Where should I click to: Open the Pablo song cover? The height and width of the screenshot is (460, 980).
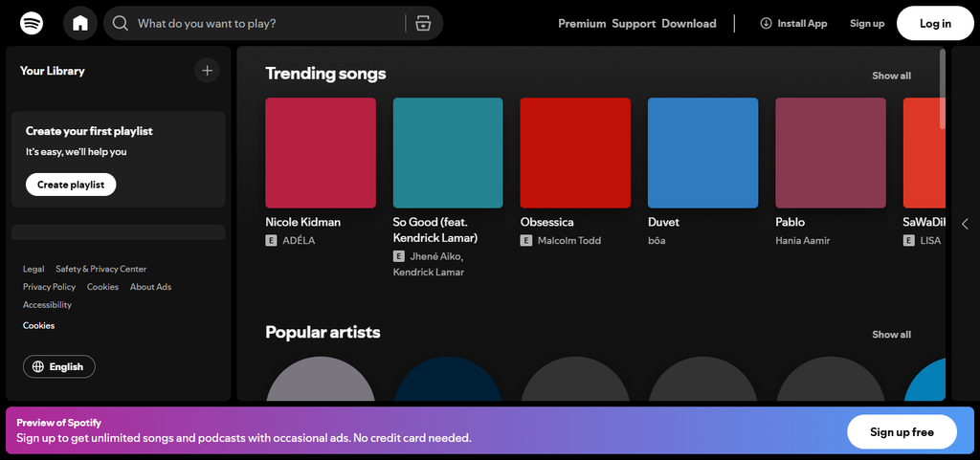831,153
